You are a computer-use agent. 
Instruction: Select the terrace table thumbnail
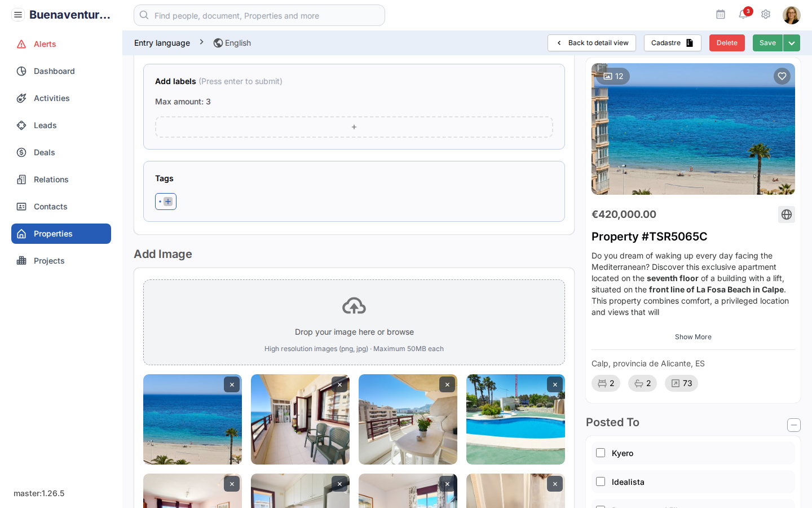(x=408, y=419)
